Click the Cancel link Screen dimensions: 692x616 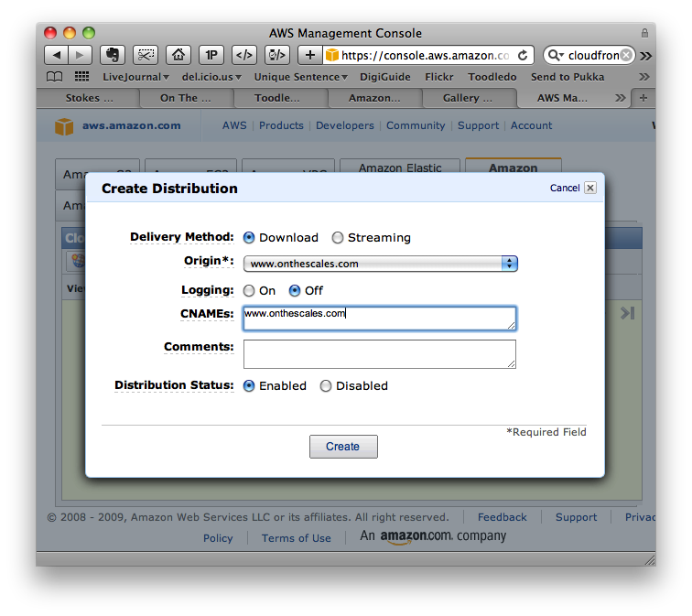pyautogui.click(x=565, y=188)
